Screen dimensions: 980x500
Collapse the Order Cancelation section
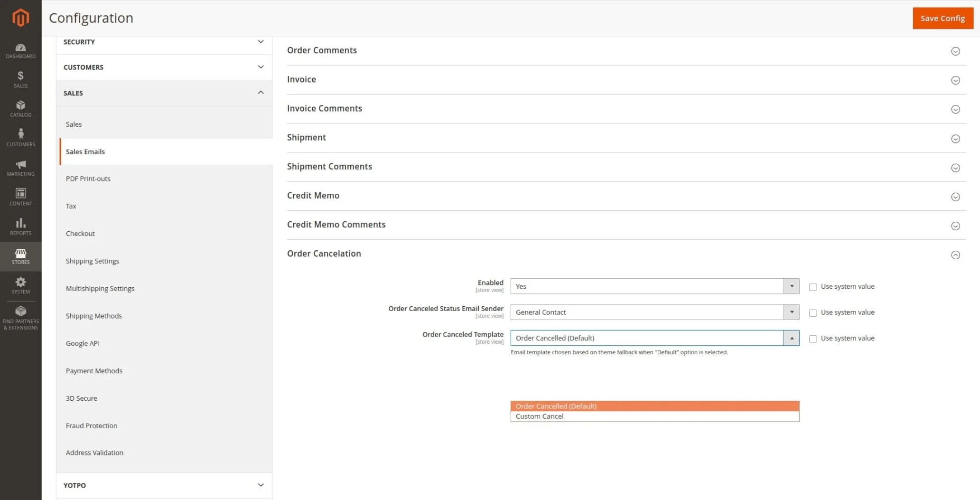pyautogui.click(x=955, y=255)
